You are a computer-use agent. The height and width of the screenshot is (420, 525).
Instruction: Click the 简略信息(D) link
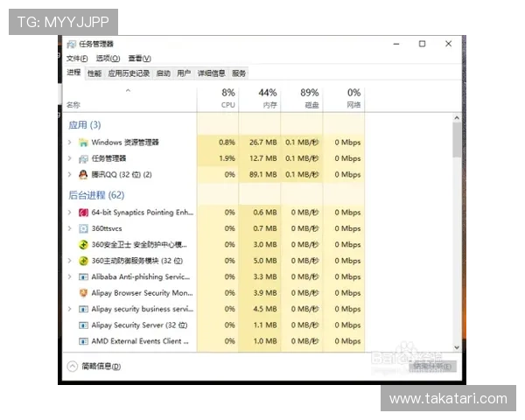click(x=101, y=367)
